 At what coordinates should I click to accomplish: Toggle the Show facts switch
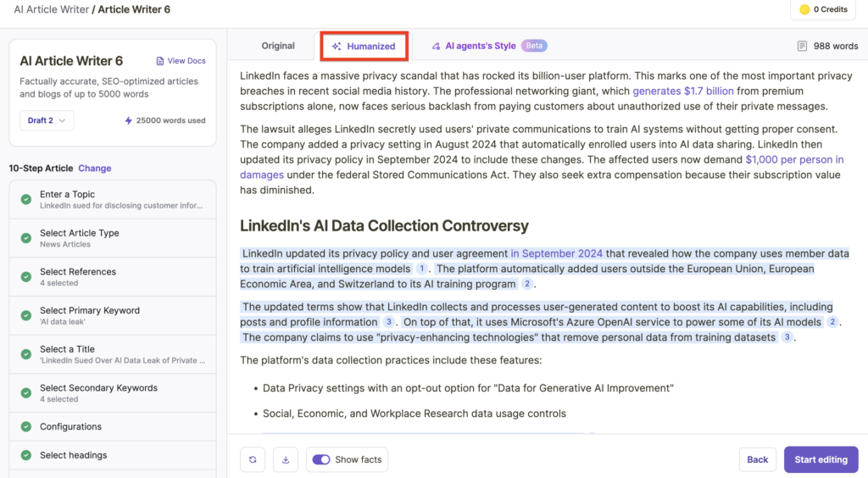click(321, 459)
